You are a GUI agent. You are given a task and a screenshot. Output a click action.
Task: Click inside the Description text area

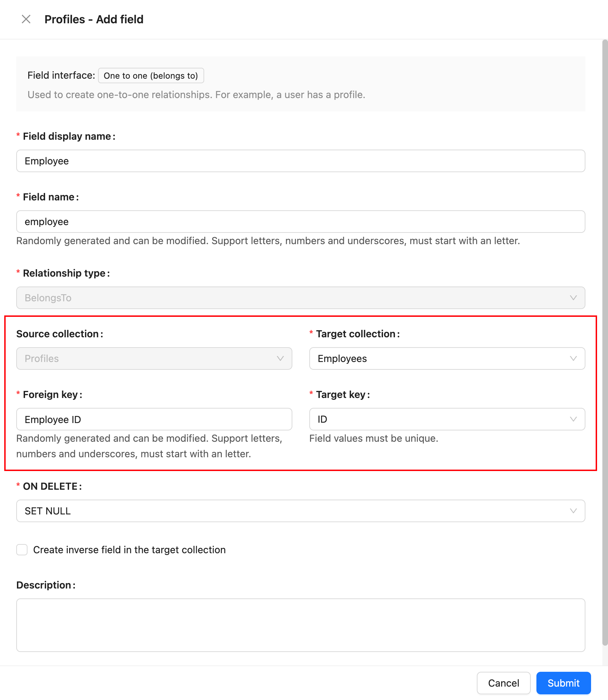click(x=300, y=625)
